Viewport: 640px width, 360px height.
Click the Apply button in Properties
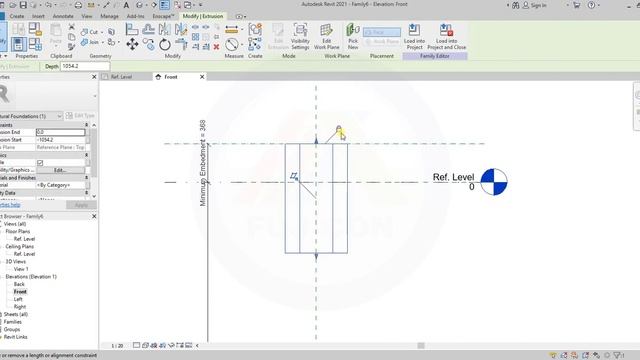(x=81, y=205)
